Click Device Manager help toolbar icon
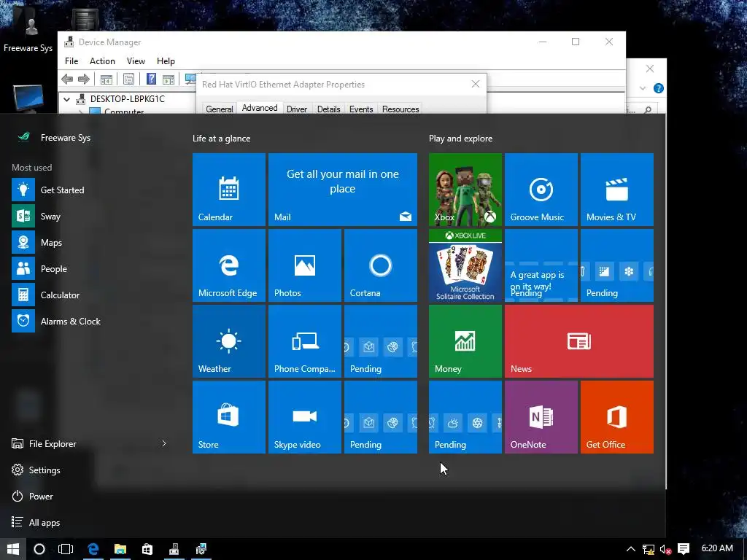747x560 pixels. coord(151,79)
